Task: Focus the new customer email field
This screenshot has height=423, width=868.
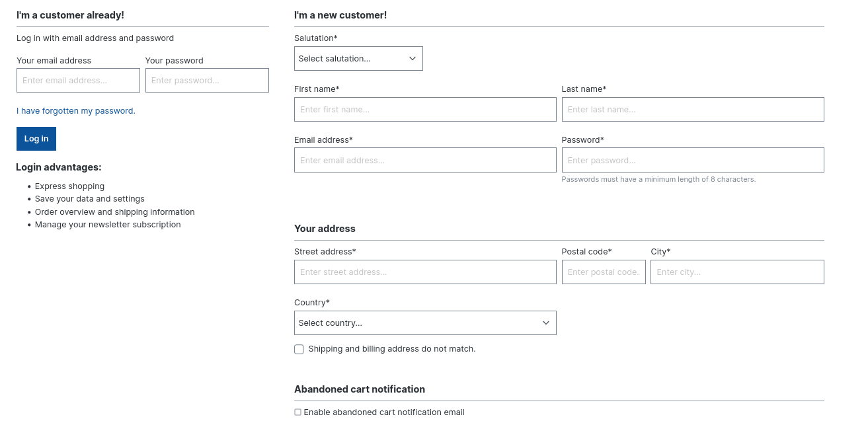Action: 425,160
